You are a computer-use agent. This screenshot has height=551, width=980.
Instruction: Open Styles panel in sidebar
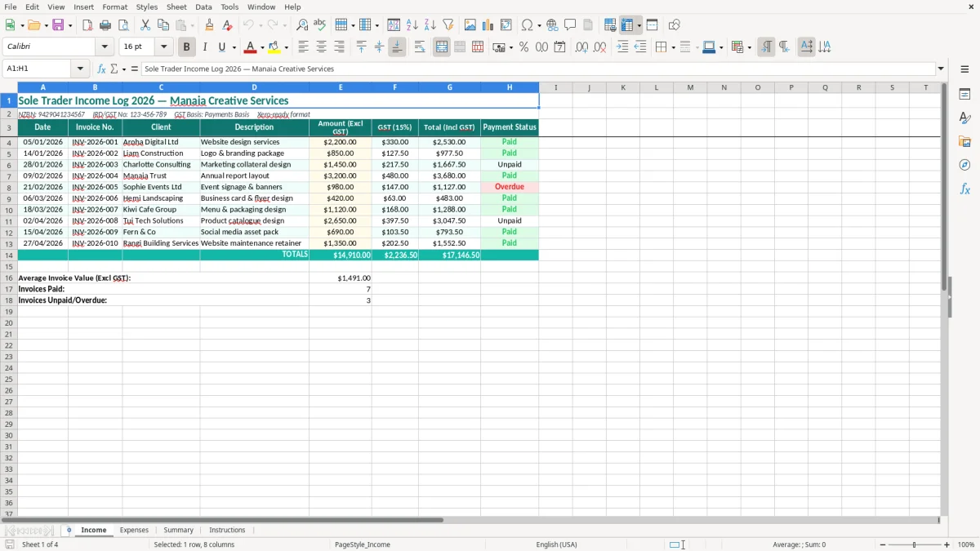tap(964, 118)
